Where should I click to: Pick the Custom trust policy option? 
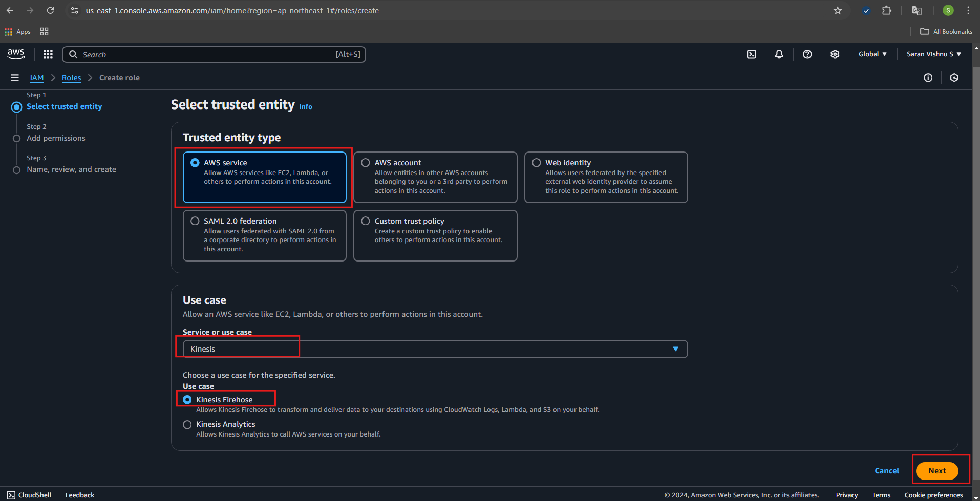[x=366, y=221]
